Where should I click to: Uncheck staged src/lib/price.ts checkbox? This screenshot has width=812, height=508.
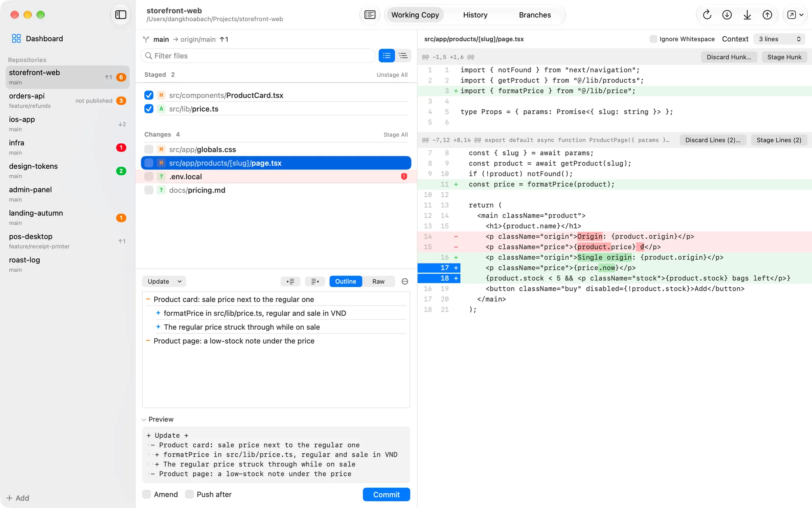[x=149, y=109]
